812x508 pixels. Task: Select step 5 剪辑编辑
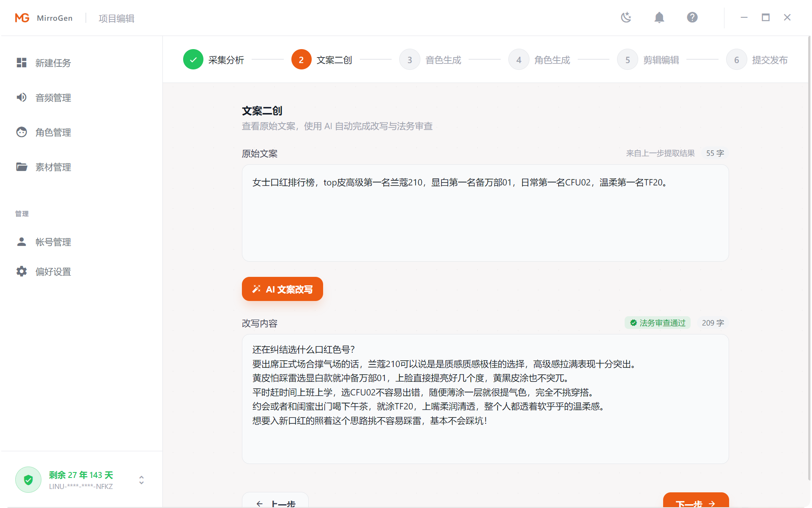point(627,59)
